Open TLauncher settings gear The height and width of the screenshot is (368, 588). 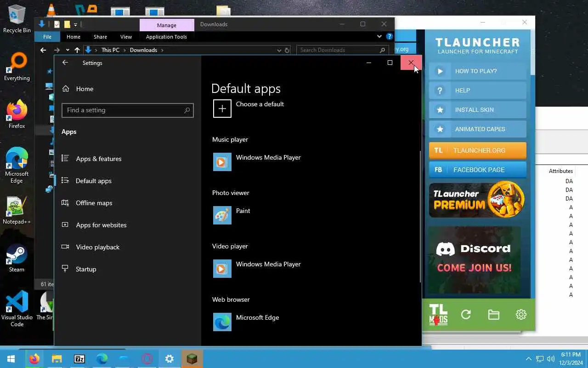click(521, 315)
